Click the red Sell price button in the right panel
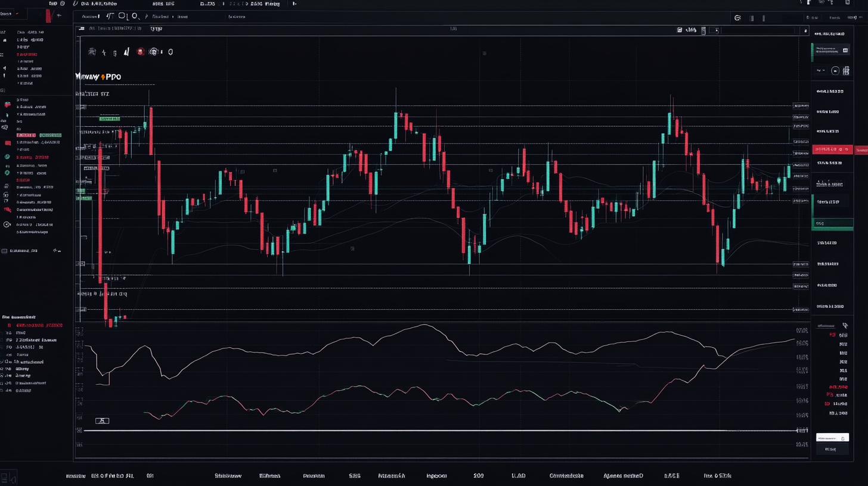Viewport: 868px width, 486px height. pyautogui.click(x=832, y=149)
